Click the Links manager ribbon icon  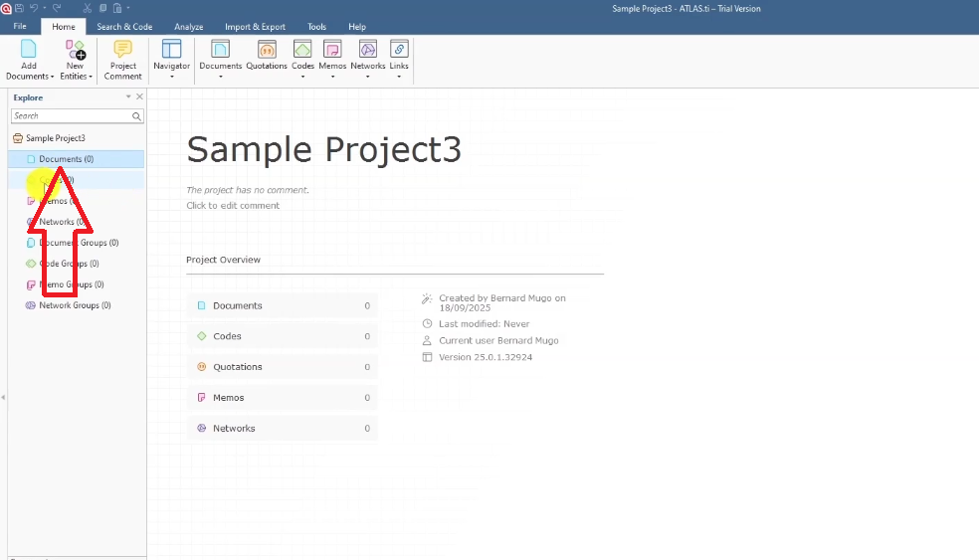[x=399, y=51]
